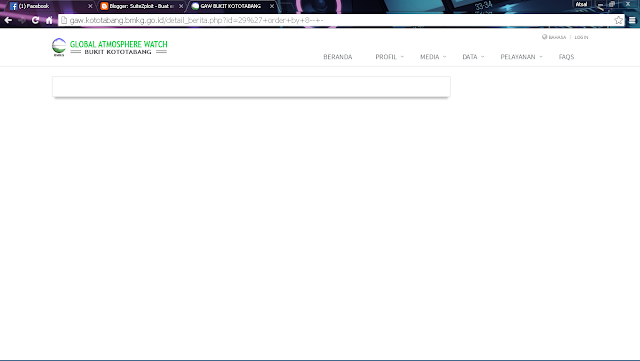This screenshot has width=640, height=361.
Task: Expand the PELAYANAN dropdown arrow
Action: (x=541, y=57)
